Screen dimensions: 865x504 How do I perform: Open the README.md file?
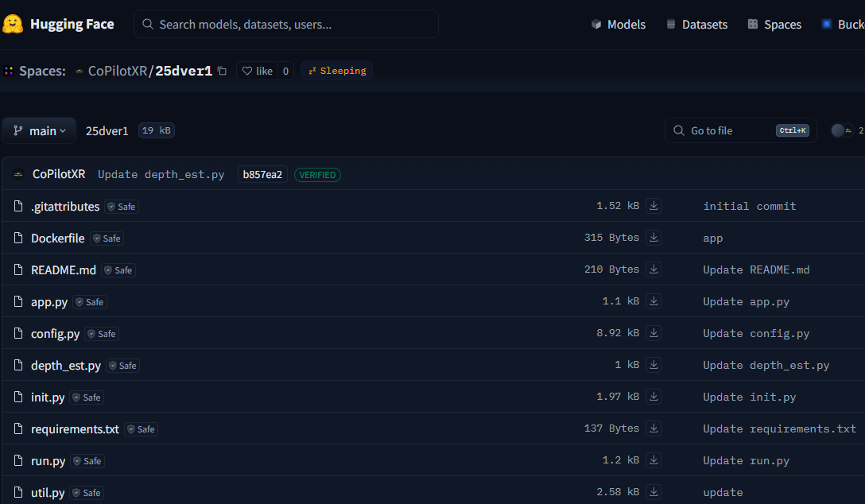click(x=64, y=270)
